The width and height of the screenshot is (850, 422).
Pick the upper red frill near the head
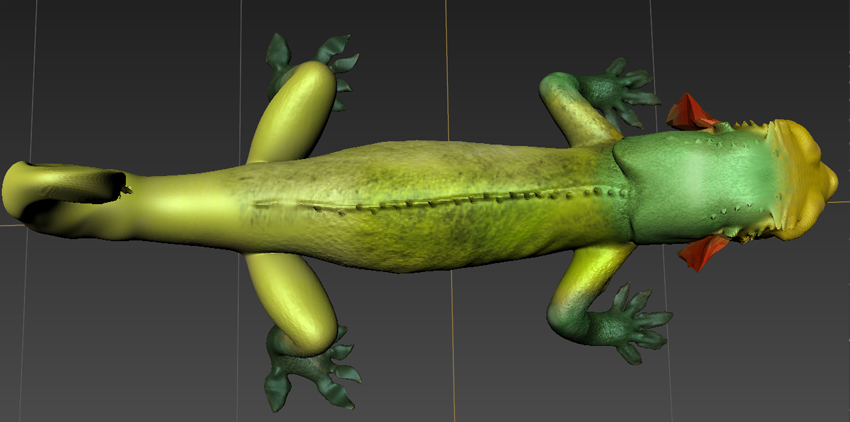point(691,112)
